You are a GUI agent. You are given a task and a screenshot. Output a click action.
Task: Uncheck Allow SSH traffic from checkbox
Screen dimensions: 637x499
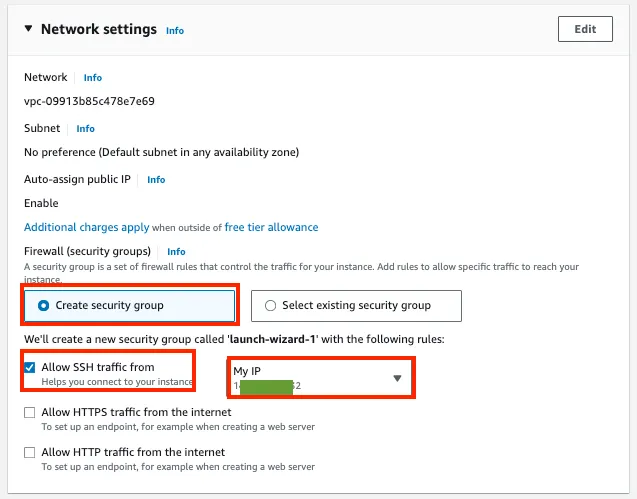point(30,368)
